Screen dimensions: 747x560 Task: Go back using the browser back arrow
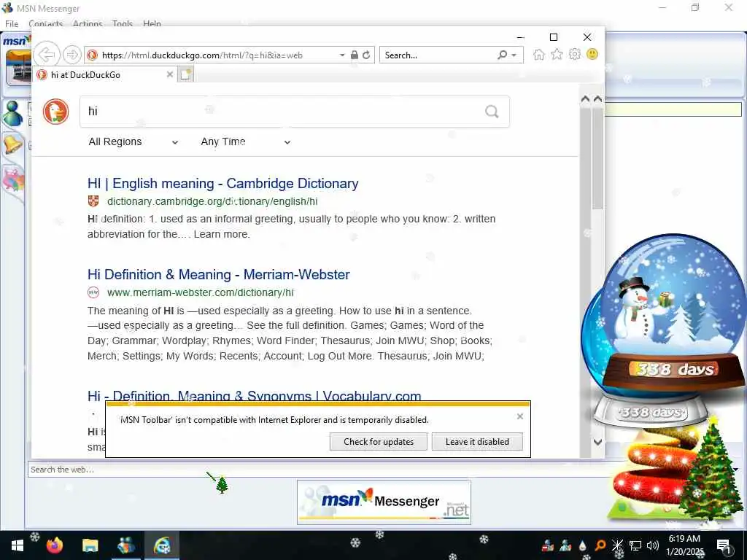[x=47, y=55]
